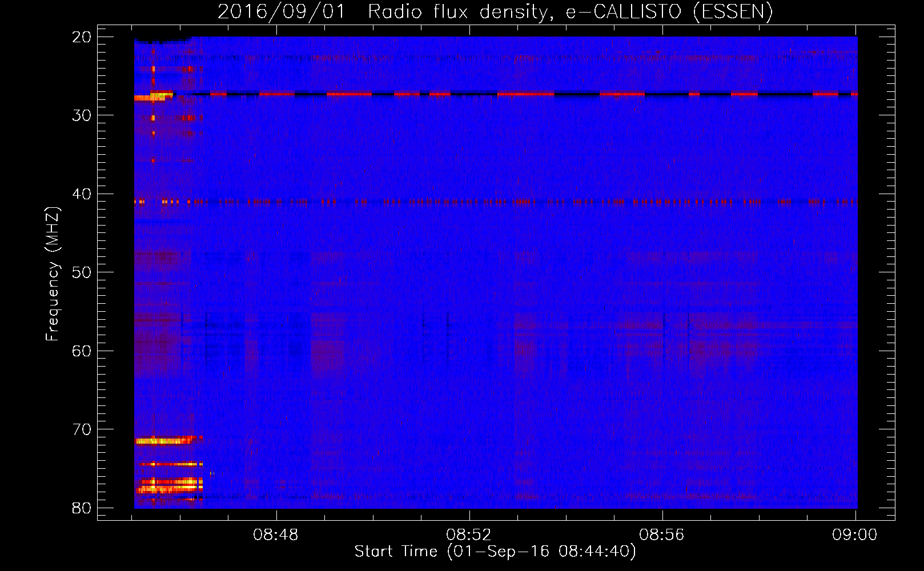Click the 70 frequency tick label

(82, 429)
